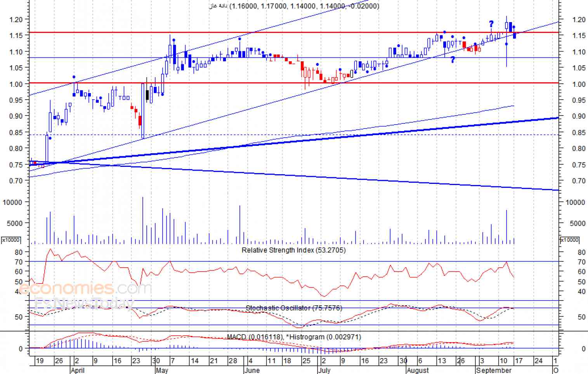This screenshot has height=374, width=588.
Task: Click the date label 24 on time axis
Action: coord(538,361)
